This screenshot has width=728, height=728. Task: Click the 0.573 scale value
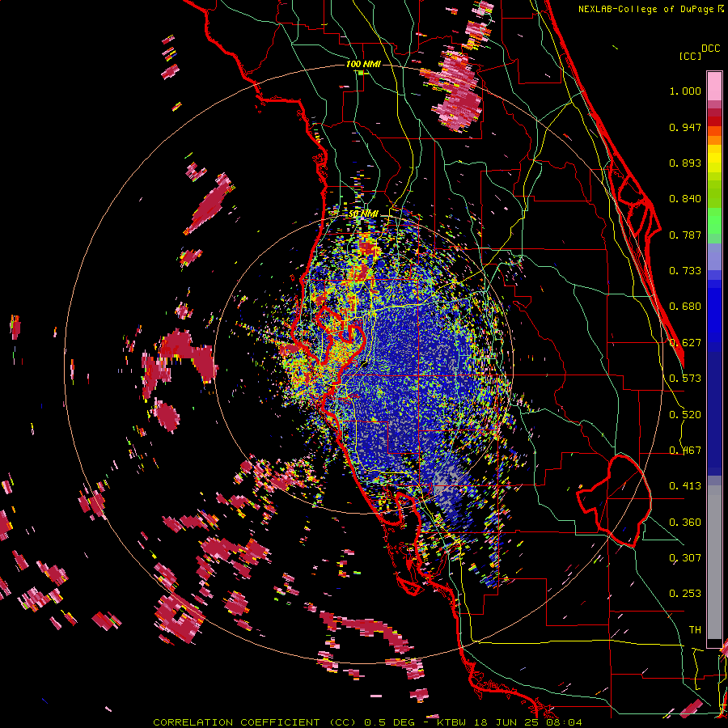(x=685, y=379)
